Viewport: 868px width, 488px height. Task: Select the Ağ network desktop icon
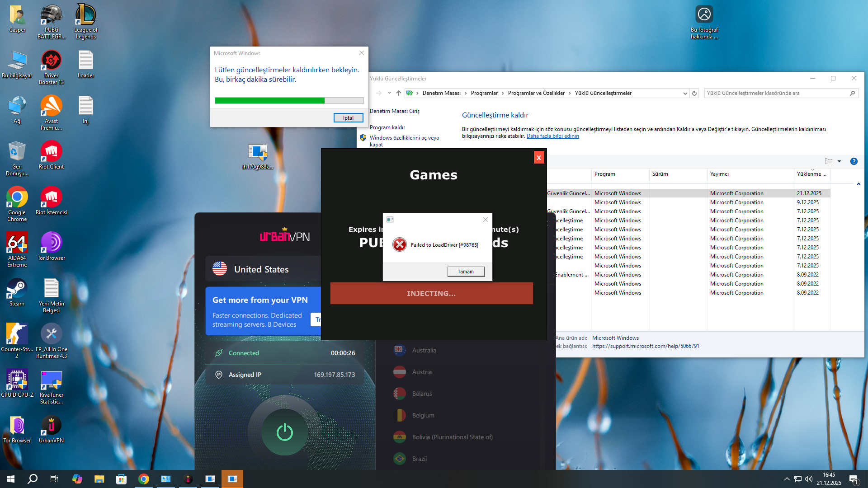(x=17, y=110)
